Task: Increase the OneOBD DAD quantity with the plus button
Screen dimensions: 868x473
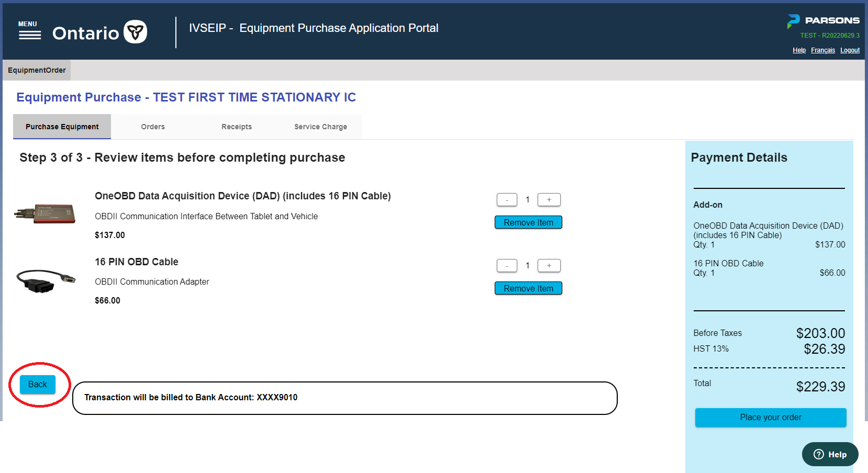Action: [x=549, y=199]
